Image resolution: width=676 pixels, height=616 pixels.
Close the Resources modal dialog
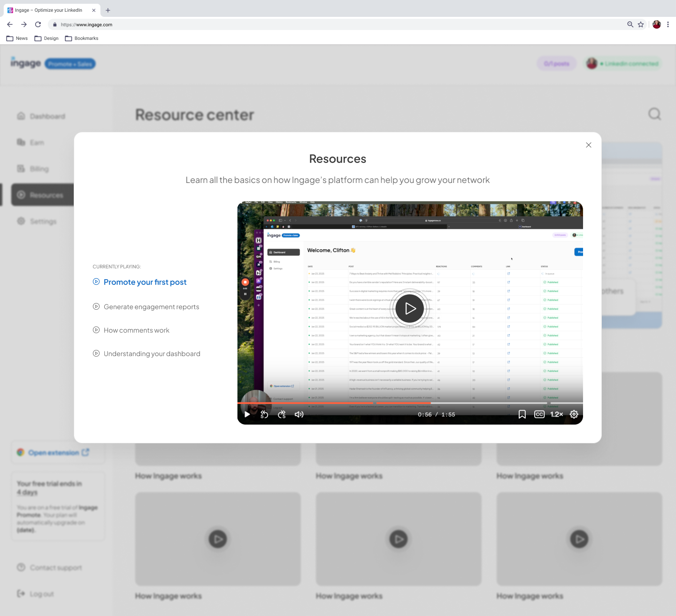[589, 145]
